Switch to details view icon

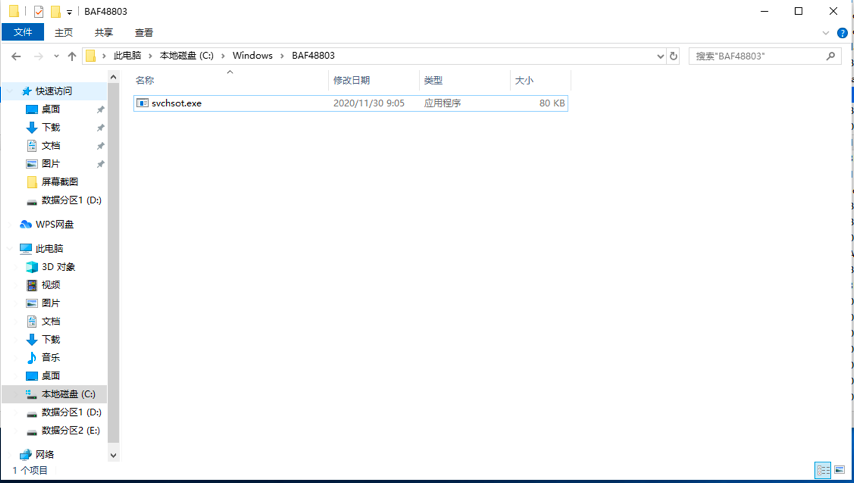coord(822,469)
